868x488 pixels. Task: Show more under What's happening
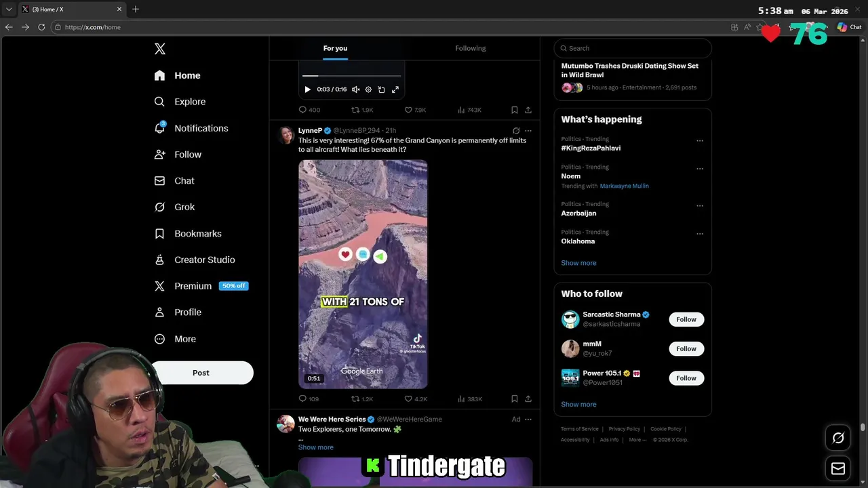(578, 263)
